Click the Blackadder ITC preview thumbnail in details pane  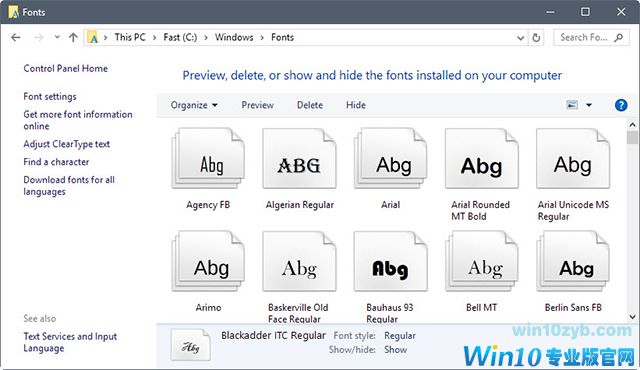191,345
